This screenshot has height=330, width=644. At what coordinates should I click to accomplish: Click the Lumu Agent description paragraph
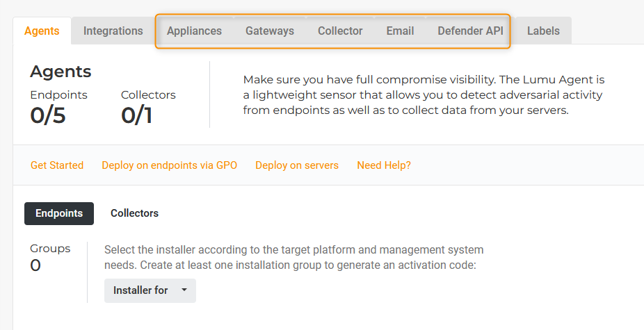click(423, 94)
